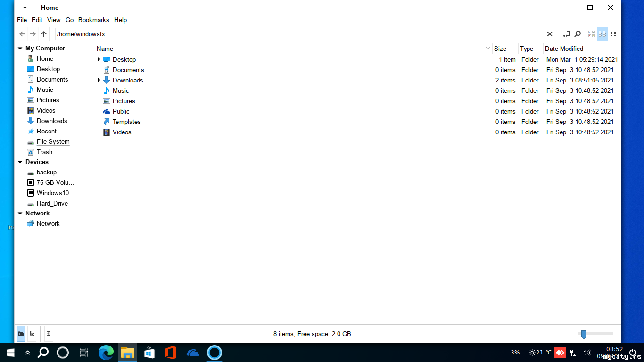Select the Public folder icon in file list

point(107,111)
